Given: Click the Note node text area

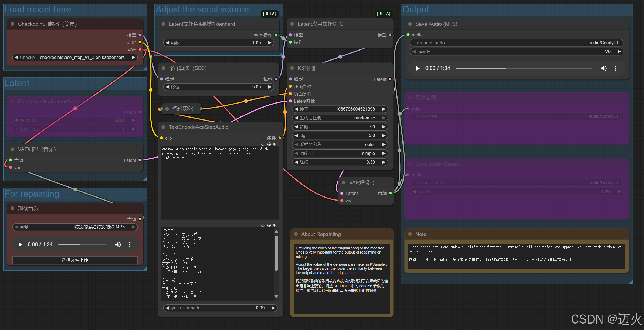Looking at the screenshot, I should click(517, 256).
